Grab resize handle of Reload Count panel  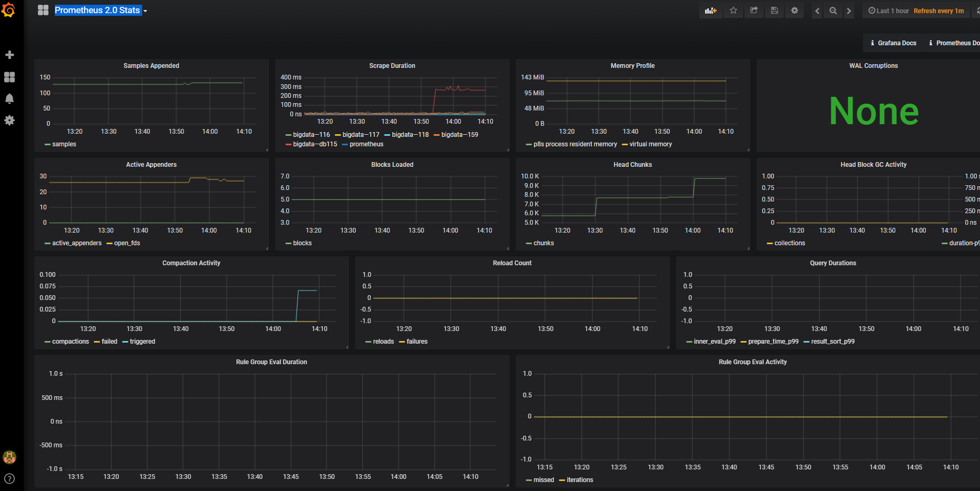pos(668,347)
